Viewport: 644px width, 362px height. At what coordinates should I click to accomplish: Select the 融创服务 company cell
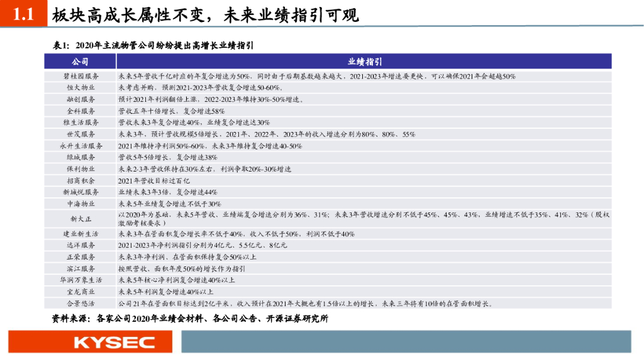point(80,99)
